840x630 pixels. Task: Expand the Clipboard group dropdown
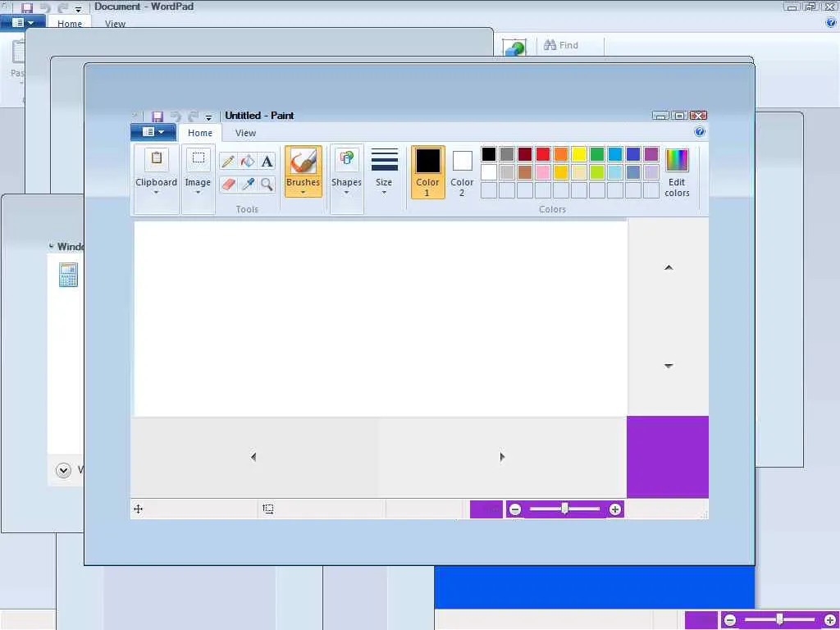[157, 192]
